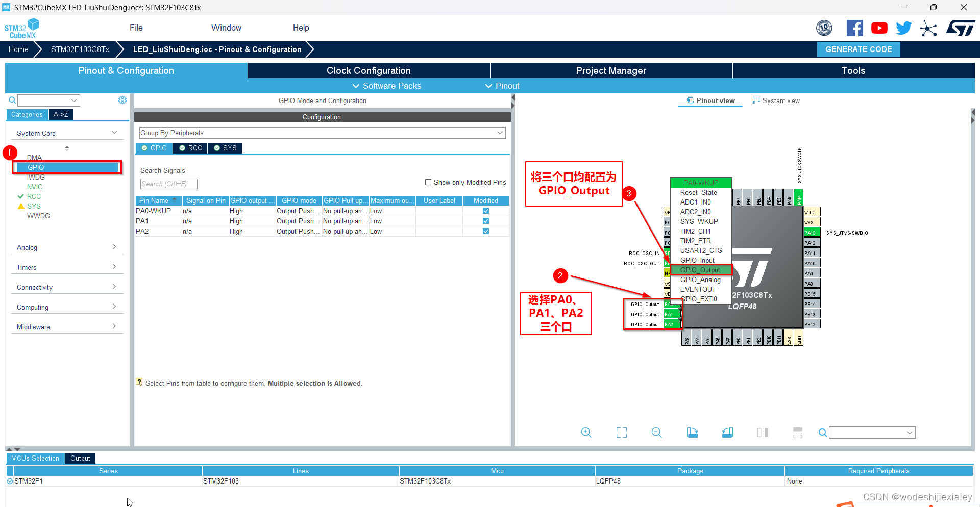Select GPIO_Output in pin context menu
This screenshot has height=507, width=980.
point(701,270)
